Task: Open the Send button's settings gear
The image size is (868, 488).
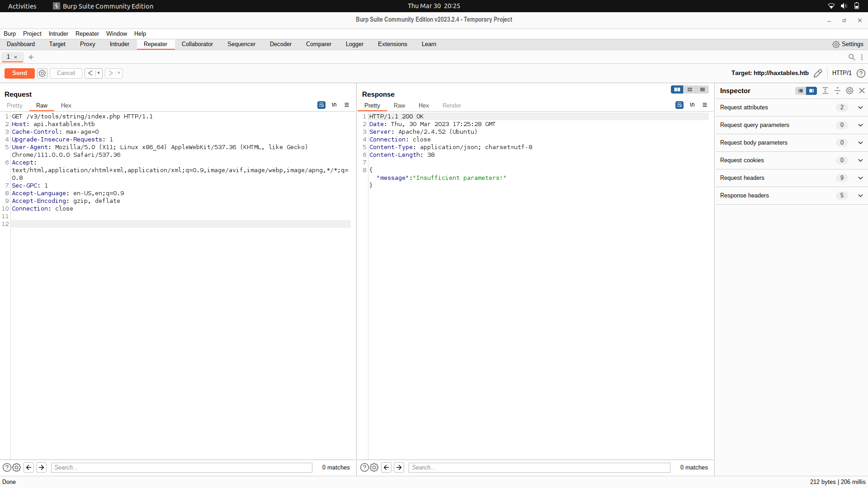Action: 42,73
